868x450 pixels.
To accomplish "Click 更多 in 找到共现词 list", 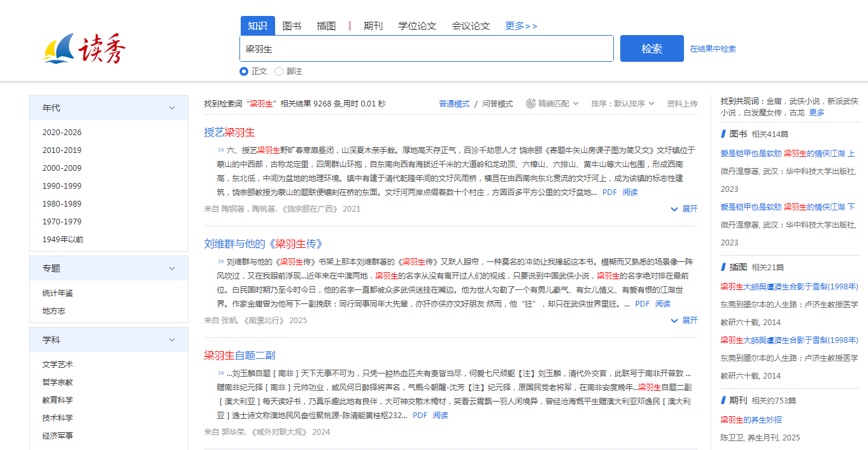I will click(816, 113).
